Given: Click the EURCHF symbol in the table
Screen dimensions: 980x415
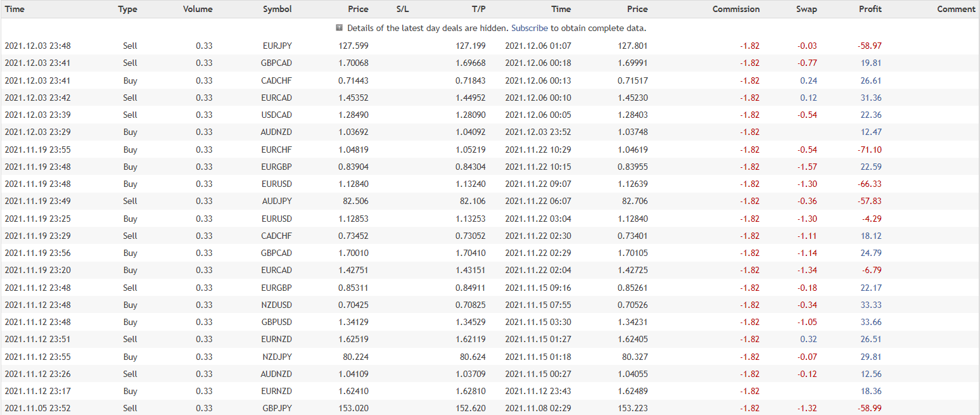Looking at the screenshot, I should pyautogui.click(x=277, y=150).
